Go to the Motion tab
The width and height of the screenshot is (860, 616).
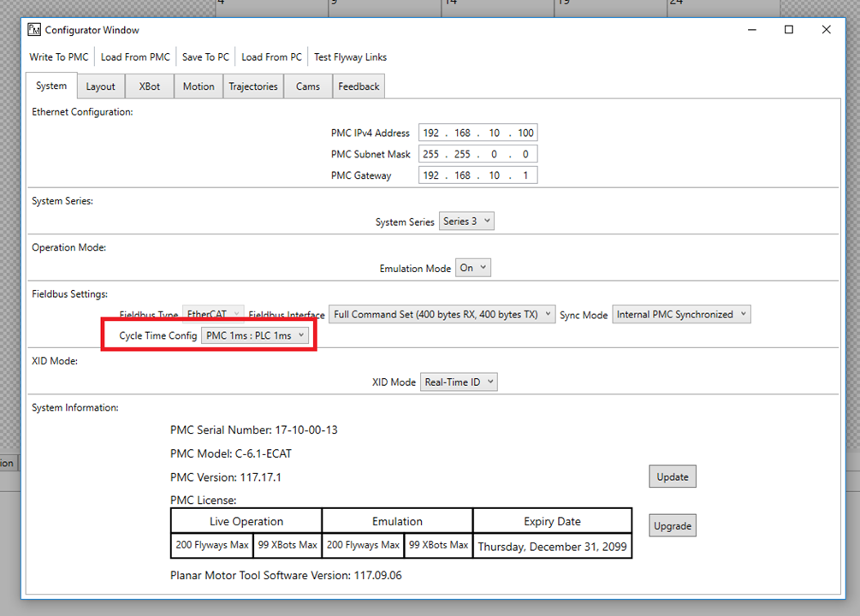[x=199, y=86]
